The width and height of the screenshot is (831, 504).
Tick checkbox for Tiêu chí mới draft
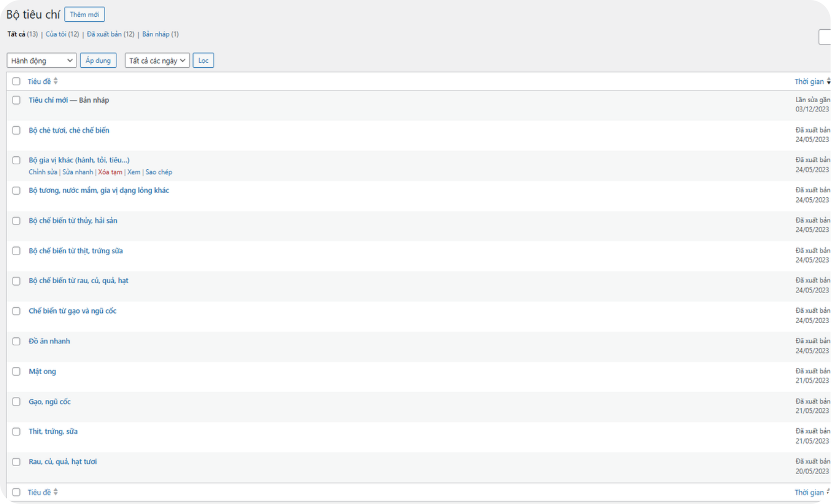(17, 100)
